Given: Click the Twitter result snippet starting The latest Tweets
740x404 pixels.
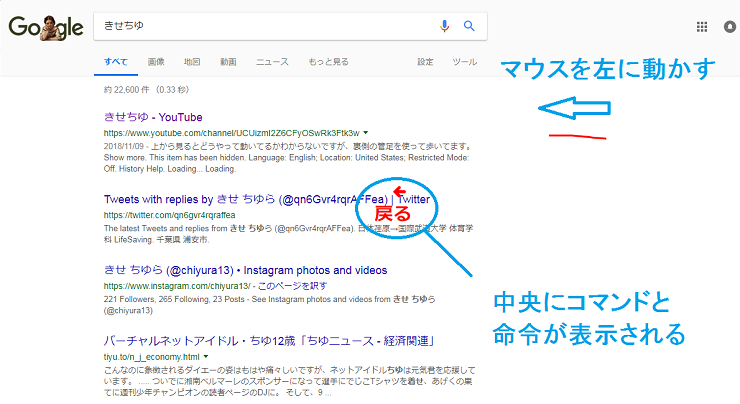Looking at the screenshot, I should [x=288, y=234].
